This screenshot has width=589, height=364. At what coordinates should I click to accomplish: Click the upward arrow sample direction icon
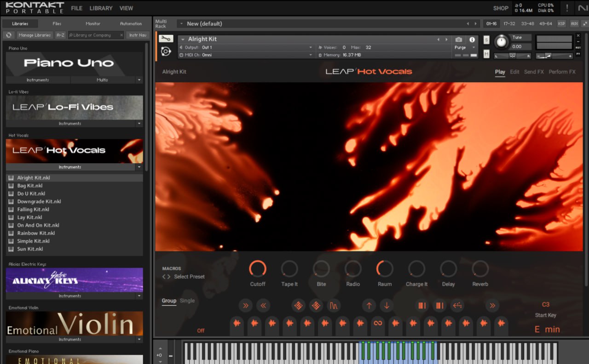(369, 306)
